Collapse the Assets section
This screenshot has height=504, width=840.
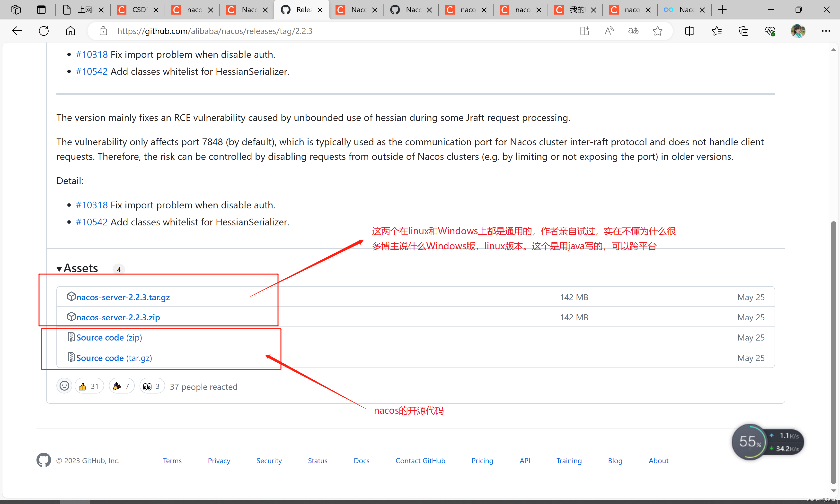[59, 269]
